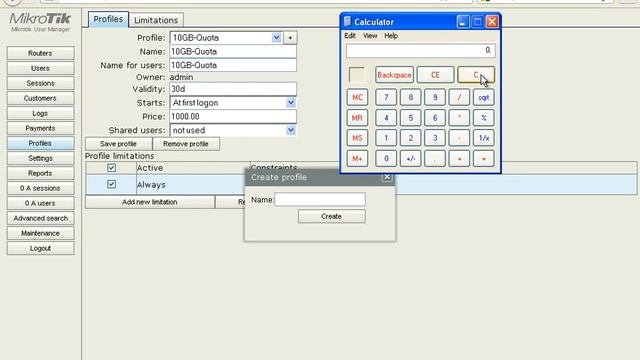
Task: Click digit 8 in Calculator
Action: point(411,98)
